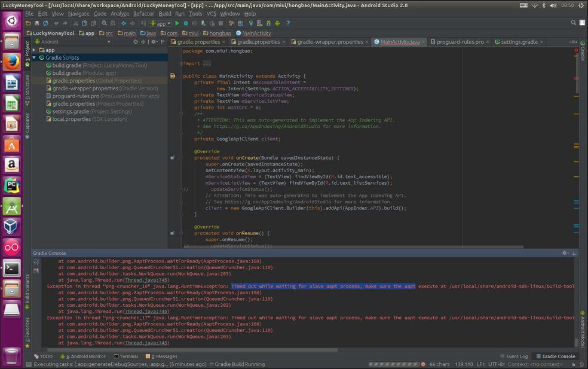Click the navigate Back arrow icon
Screen dimensions: 588x369
[124, 23]
